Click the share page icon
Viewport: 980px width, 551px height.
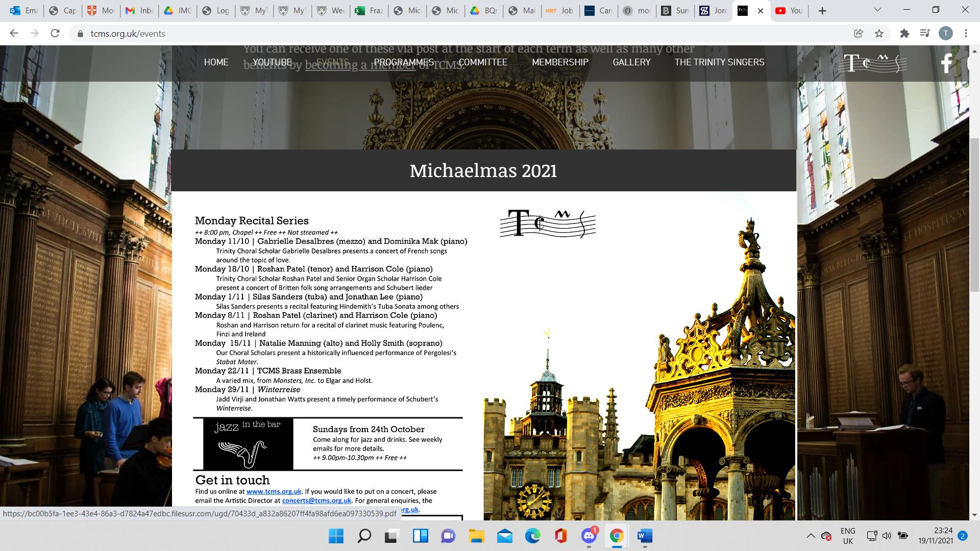(x=859, y=34)
